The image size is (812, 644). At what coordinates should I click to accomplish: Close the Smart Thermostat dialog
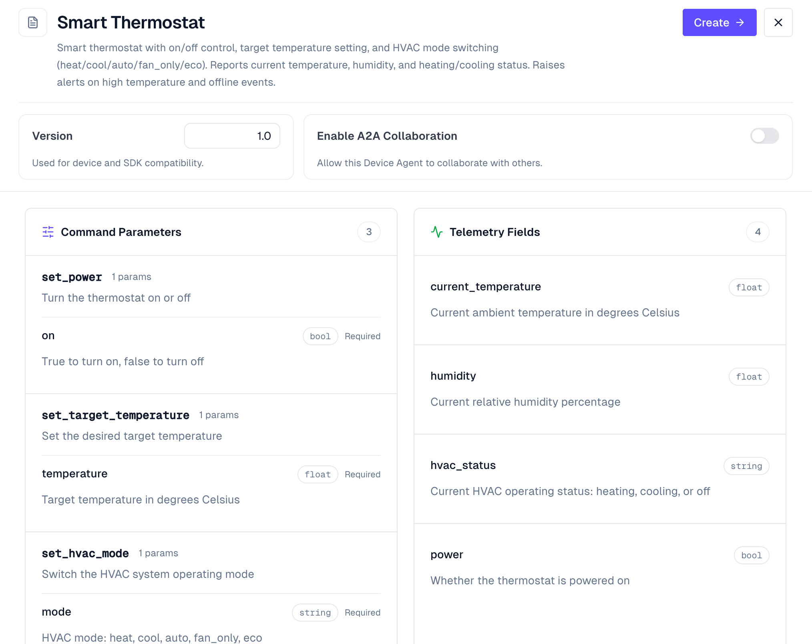pyautogui.click(x=778, y=22)
